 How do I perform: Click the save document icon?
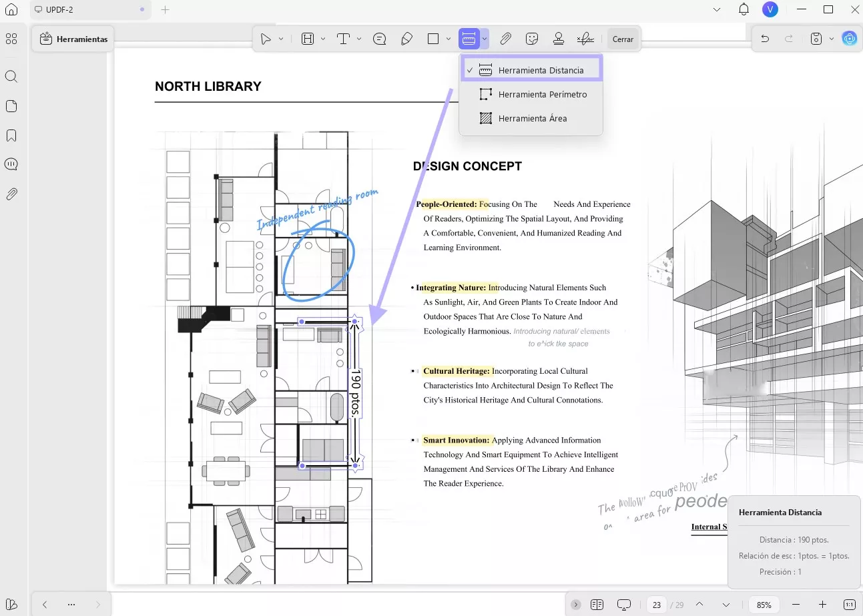coord(816,39)
